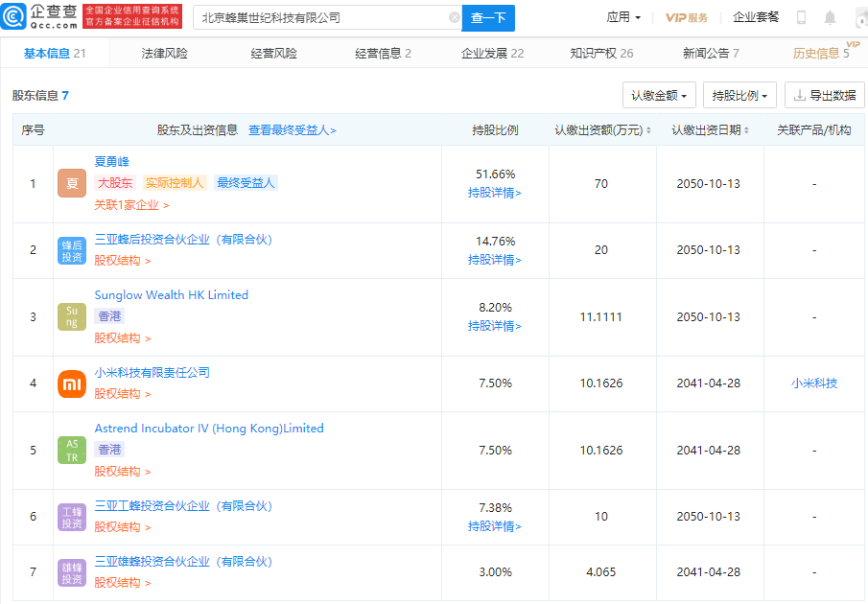Open the Xiaomi logo icon
The width and height of the screenshot is (868, 604).
click(x=72, y=383)
